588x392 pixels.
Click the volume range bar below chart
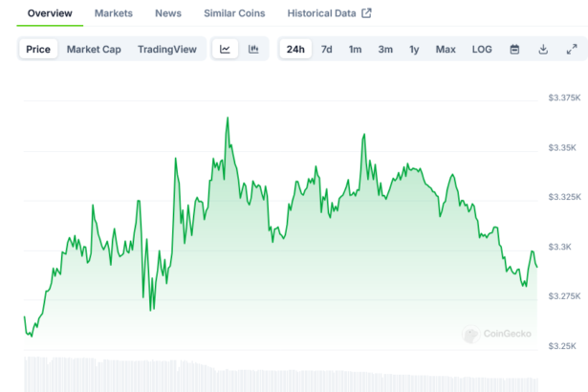tap(277, 374)
